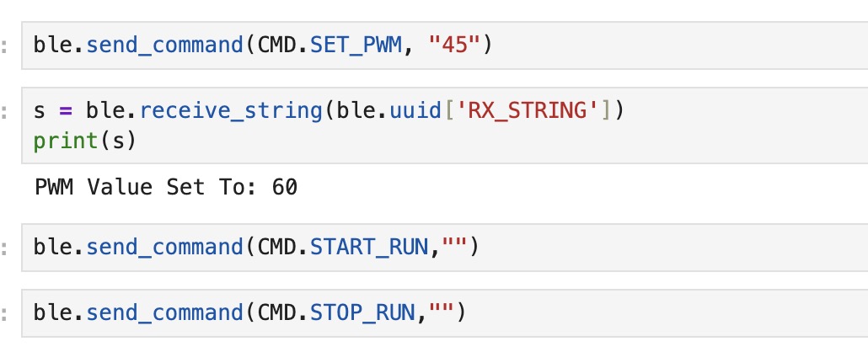868x352 pixels.
Task: Place cursor on the print(s) line
Action: 85,141
